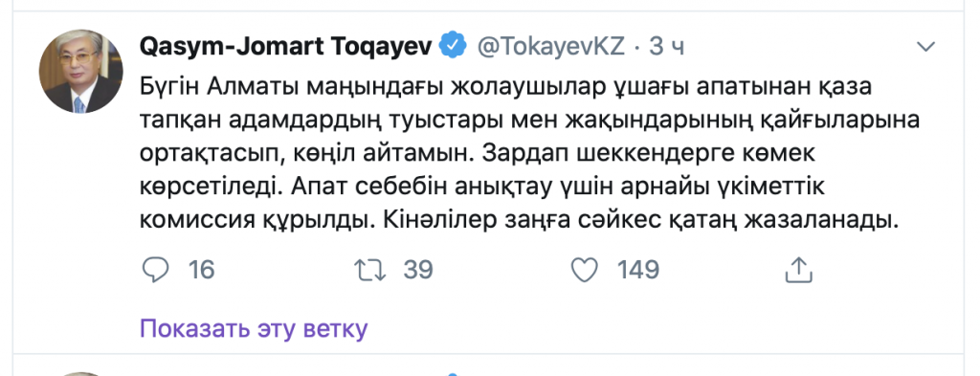Retweet the post using the arrows icon
The image size is (980, 376).
point(371,270)
